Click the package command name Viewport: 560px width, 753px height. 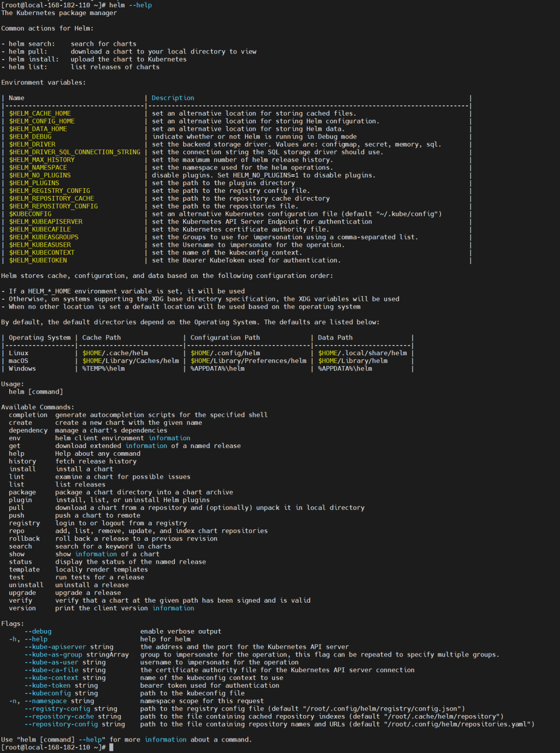click(22, 493)
